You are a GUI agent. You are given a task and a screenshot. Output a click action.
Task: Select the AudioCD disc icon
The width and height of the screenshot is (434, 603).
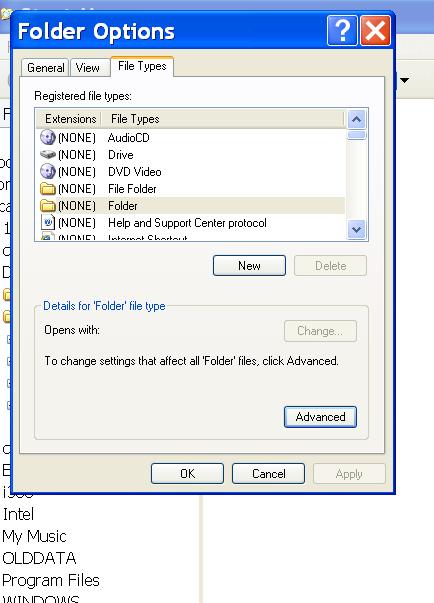[48, 137]
